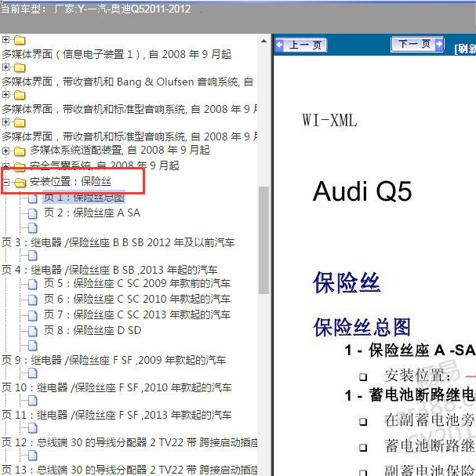This screenshot has height=476, width=476.
Task: Click page icon of 页 5 entry
Action: (x=33, y=285)
